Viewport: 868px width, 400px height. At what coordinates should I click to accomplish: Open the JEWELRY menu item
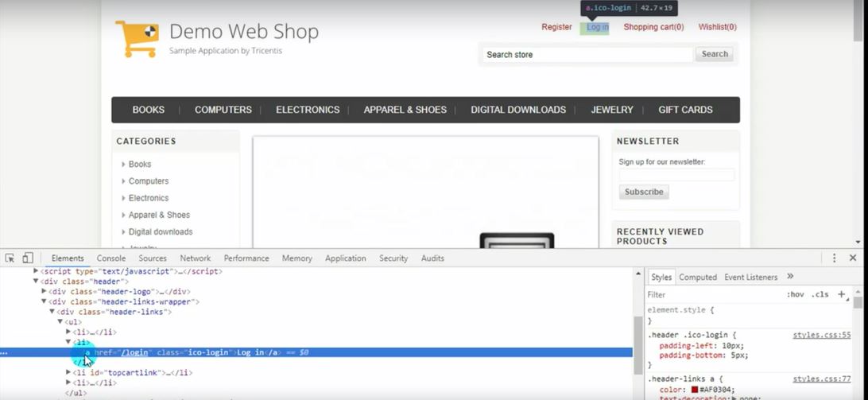pos(612,110)
